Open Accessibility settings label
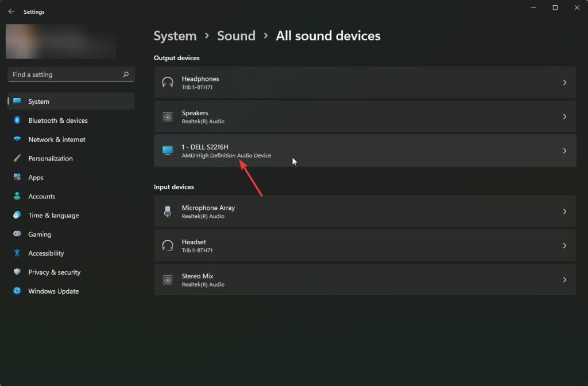 tap(46, 253)
